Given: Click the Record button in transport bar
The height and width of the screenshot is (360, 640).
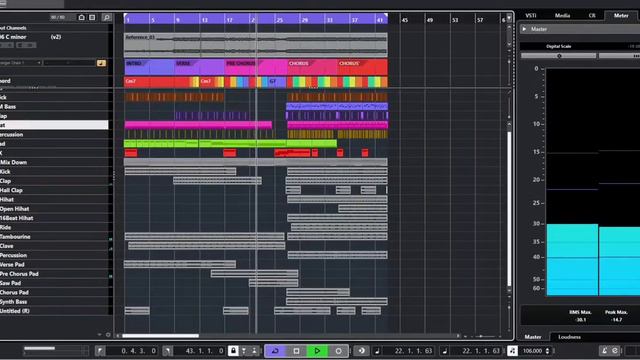Looking at the screenshot, I should pos(338,351).
